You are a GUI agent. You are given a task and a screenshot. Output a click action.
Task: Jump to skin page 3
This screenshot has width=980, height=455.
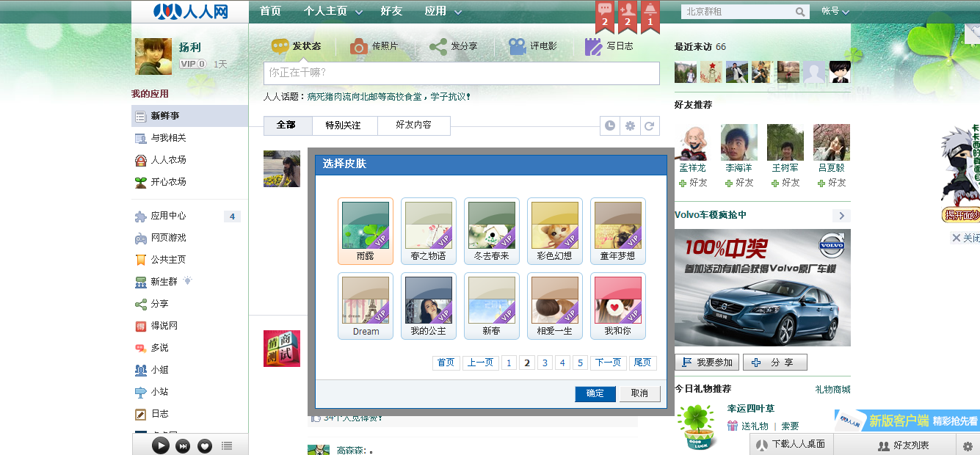pos(545,363)
